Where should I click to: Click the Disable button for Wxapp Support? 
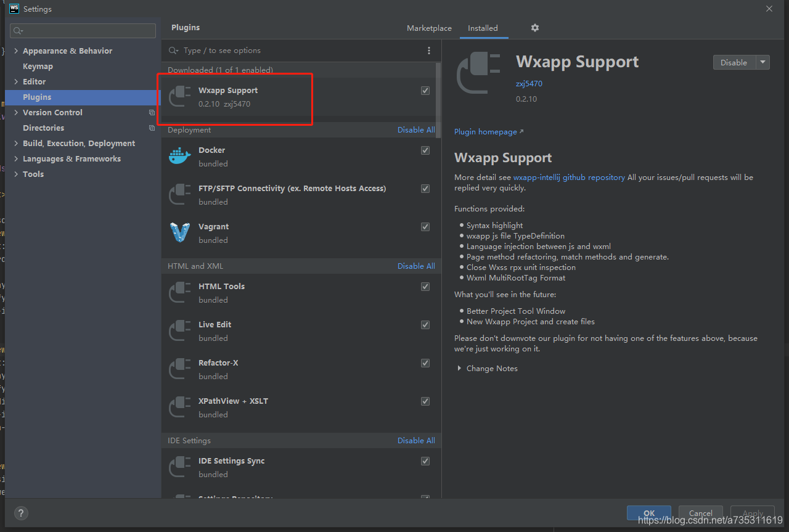[734, 62]
